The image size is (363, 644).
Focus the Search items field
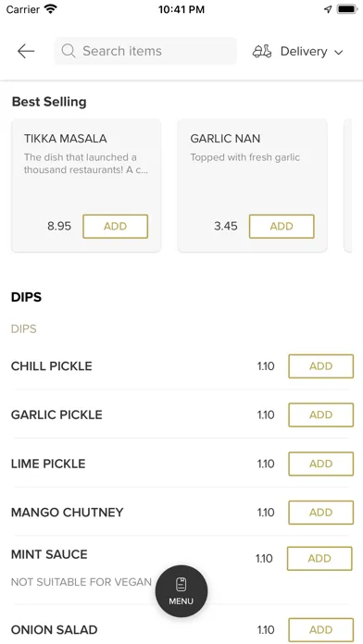[x=145, y=51]
